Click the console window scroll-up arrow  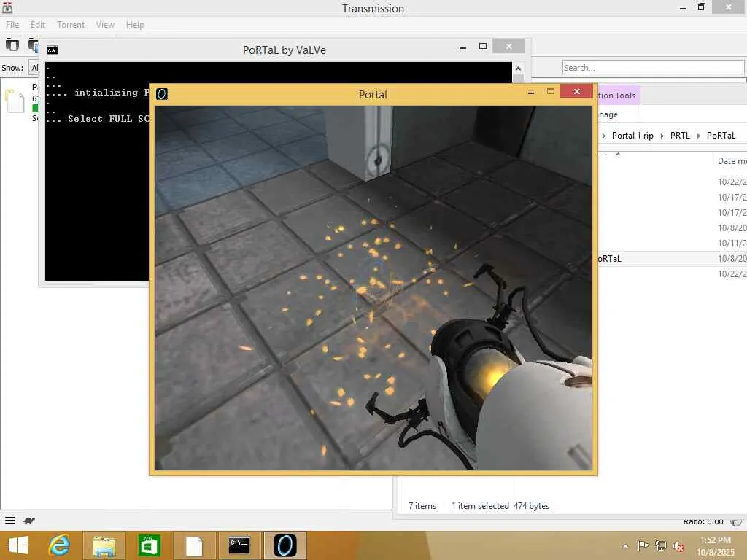tap(518, 69)
